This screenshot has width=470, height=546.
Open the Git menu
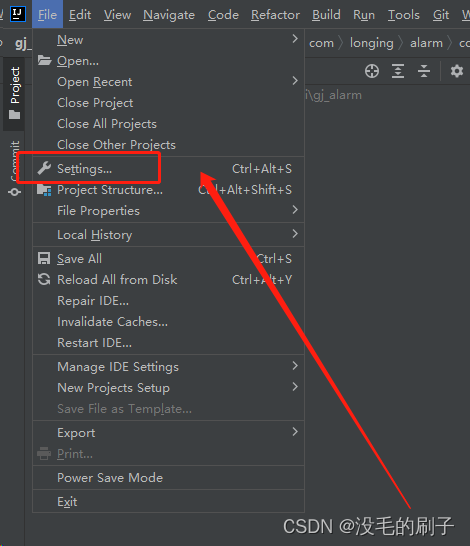click(441, 15)
